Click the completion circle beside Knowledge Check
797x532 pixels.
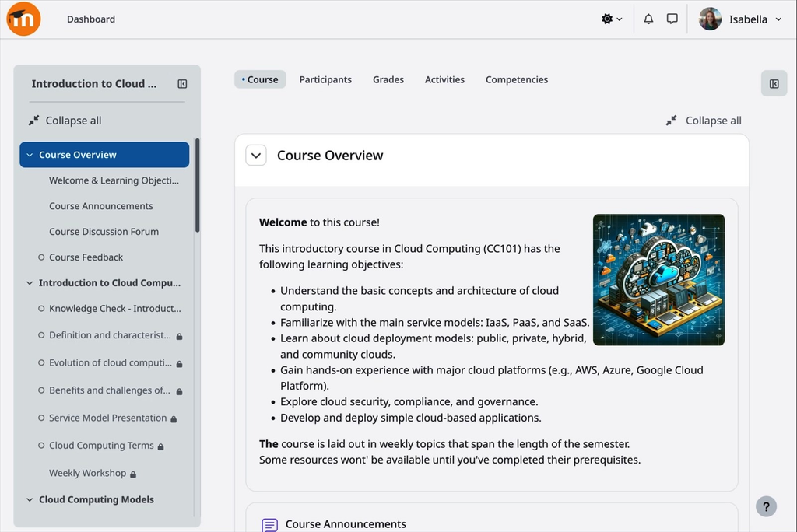(x=41, y=309)
